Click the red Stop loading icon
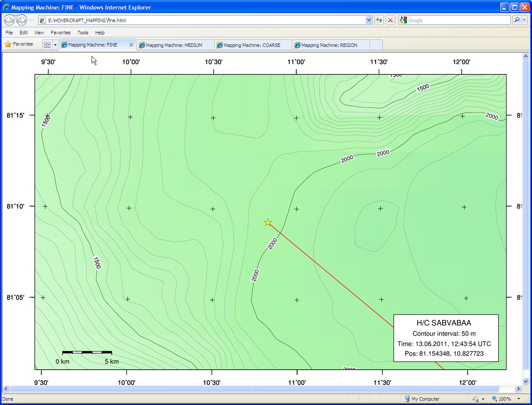The height and width of the screenshot is (405, 532). click(x=390, y=20)
